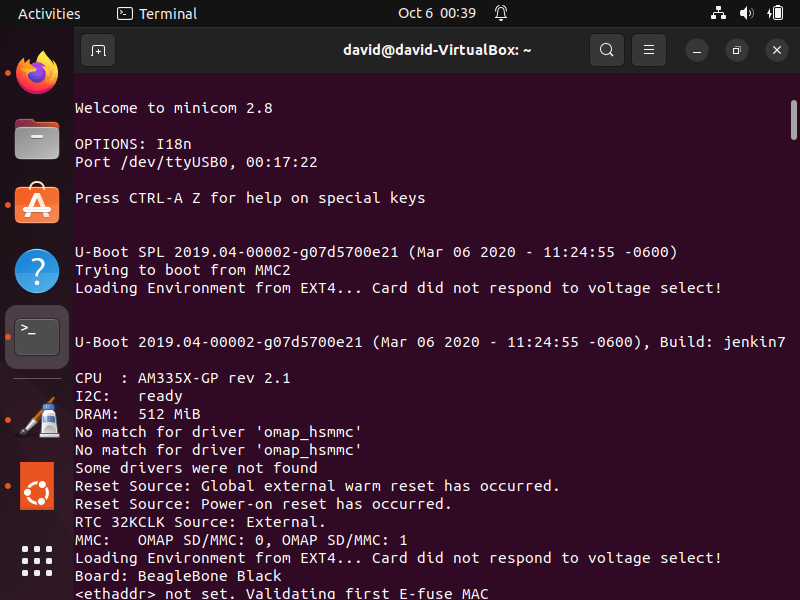Toggle the network indicator in the system tray
800x600 pixels.
(x=718, y=14)
